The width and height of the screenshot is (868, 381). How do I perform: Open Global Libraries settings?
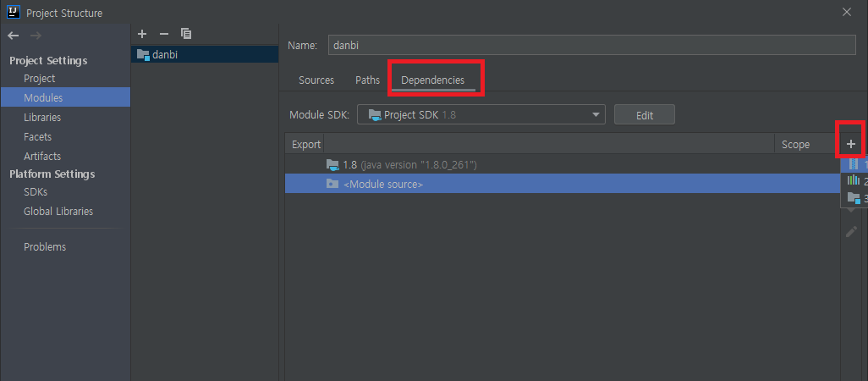(x=58, y=212)
